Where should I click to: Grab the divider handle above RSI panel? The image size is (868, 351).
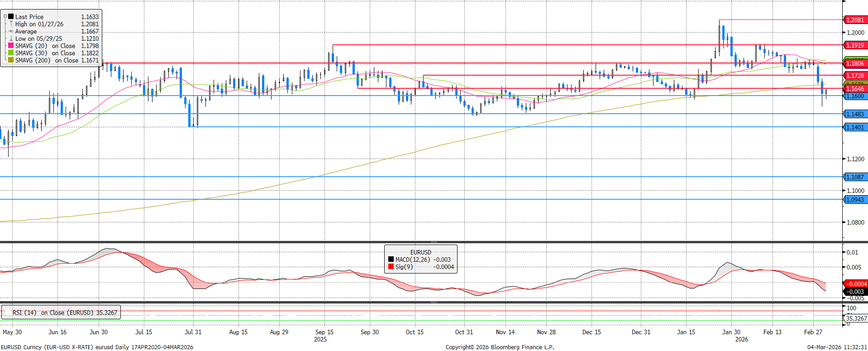coord(434,302)
